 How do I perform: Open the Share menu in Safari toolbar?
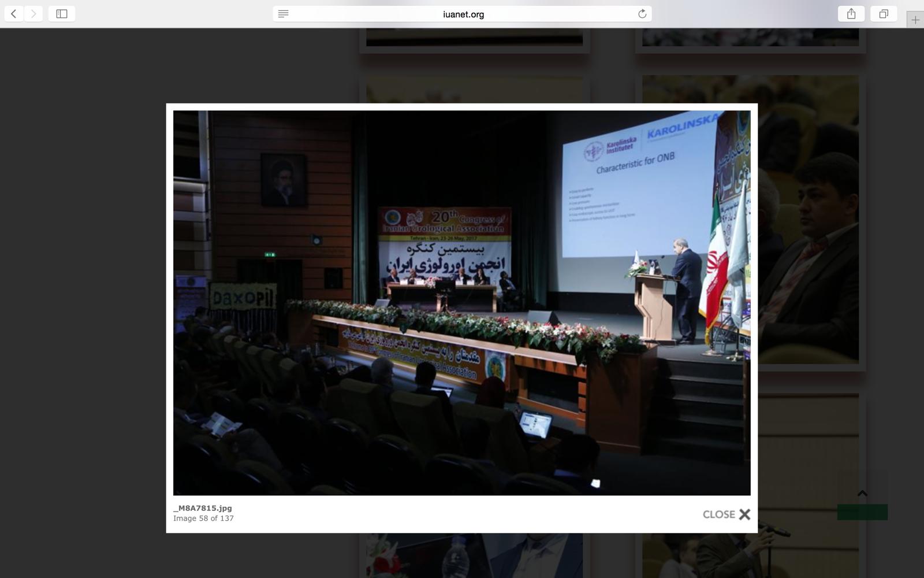(851, 14)
